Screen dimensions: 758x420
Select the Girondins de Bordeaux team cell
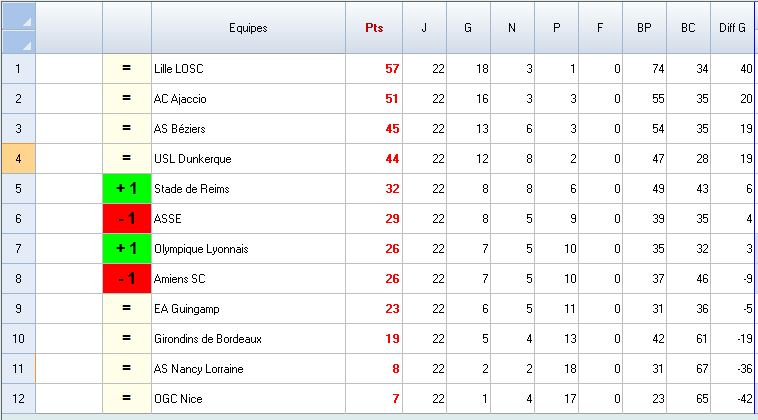(x=248, y=339)
